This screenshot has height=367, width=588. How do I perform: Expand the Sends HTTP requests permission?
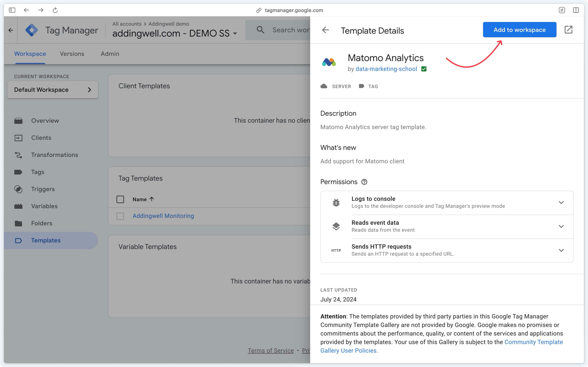pyautogui.click(x=562, y=250)
